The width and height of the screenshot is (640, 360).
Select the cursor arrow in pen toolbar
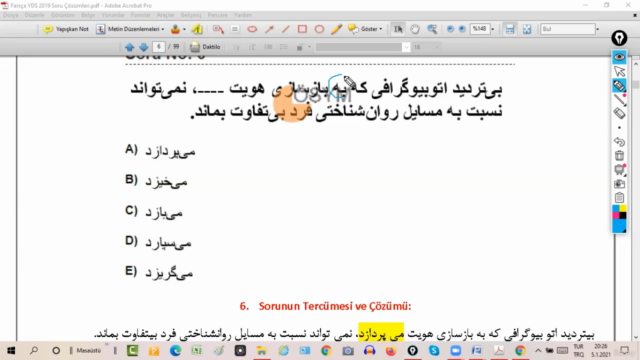(x=619, y=71)
